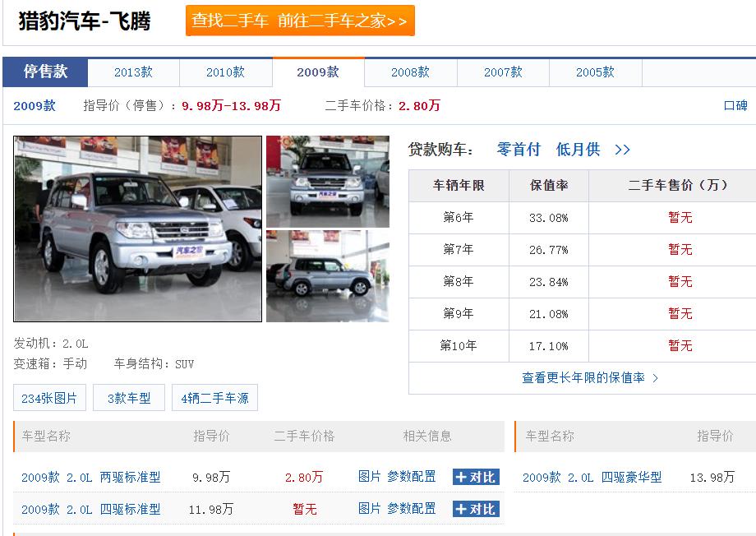View the 2008款 model year listing

click(x=410, y=72)
